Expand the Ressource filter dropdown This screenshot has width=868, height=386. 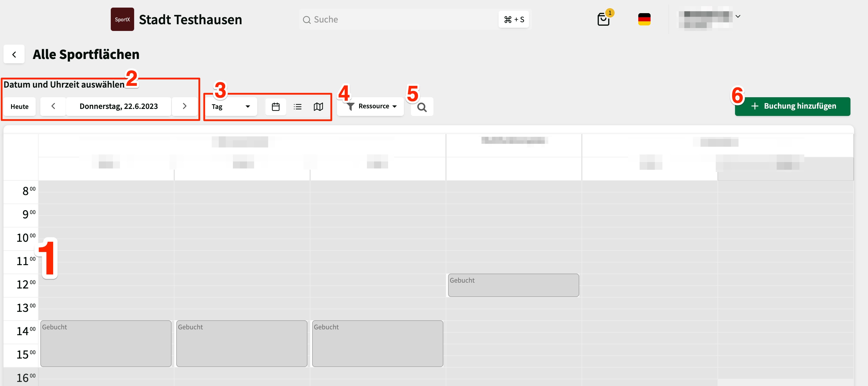coord(371,106)
